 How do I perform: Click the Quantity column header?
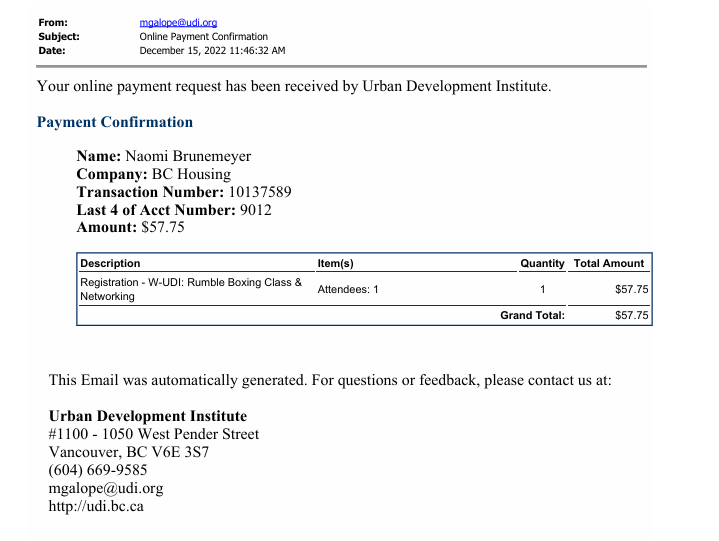(x=542, y=263)
